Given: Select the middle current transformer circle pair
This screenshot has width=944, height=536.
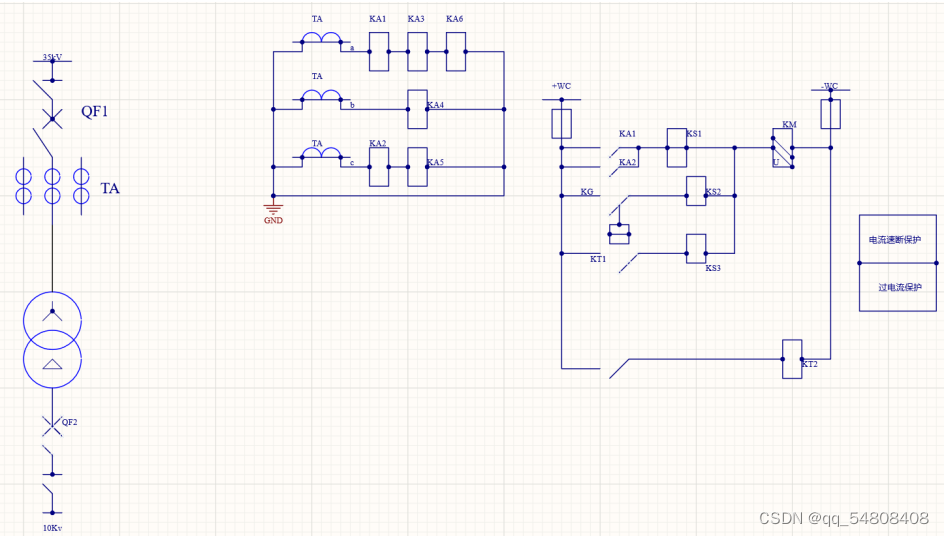Looking at the screenshot, I should tap(52, 186).
